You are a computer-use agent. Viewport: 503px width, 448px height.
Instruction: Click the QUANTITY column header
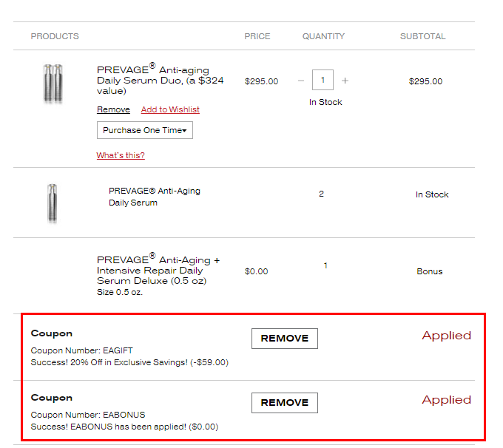(x=323, y=36)
